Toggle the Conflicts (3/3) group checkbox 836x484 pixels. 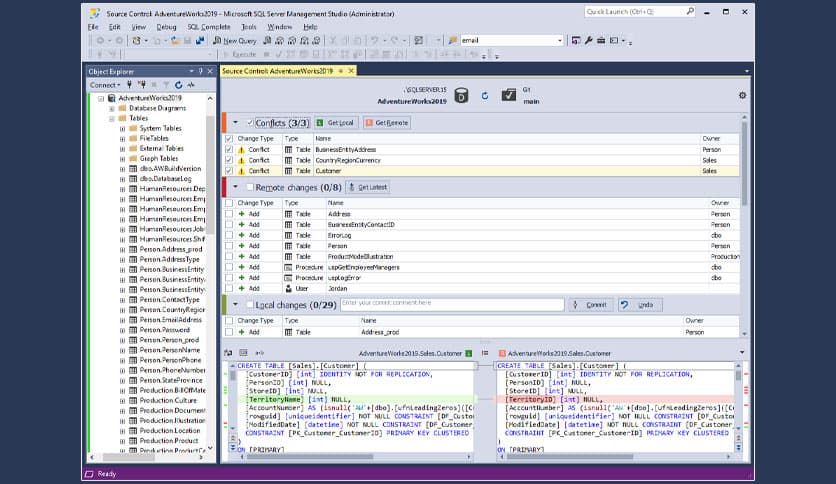point(250,123)
